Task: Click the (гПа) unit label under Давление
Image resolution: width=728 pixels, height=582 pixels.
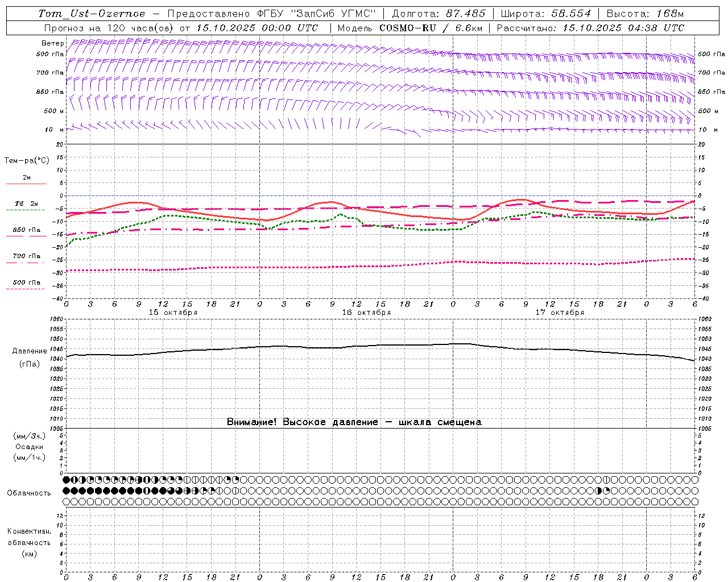Action: [30, 364]
